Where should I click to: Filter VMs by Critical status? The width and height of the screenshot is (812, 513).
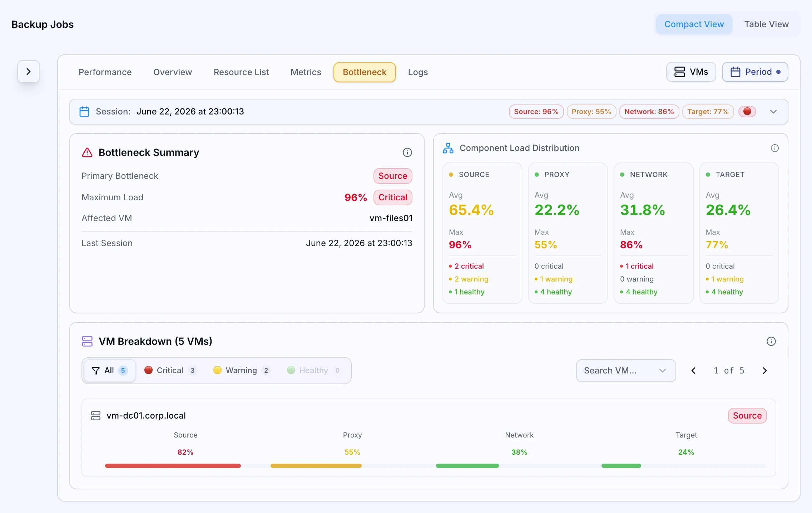pyautogui.click(x=170, y=371)
